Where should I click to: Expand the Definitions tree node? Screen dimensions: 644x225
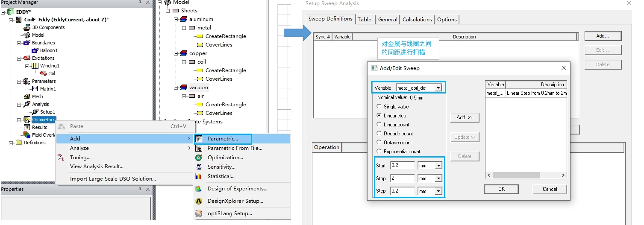(11, 143)
